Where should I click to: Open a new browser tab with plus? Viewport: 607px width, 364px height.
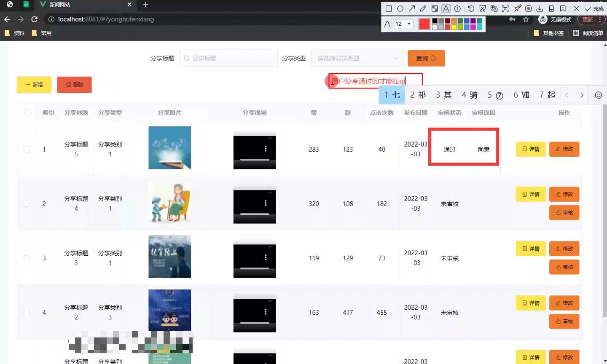pos(145,4)
